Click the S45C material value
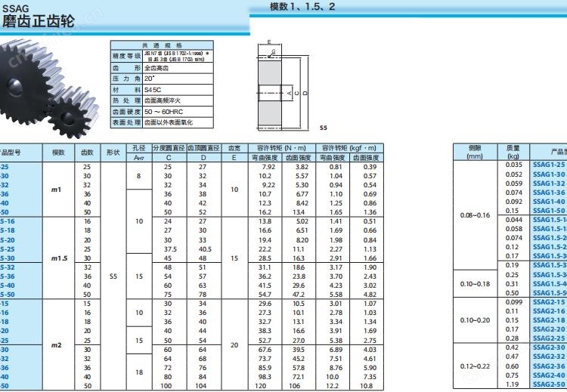The image size is (567, 392). 153,90
